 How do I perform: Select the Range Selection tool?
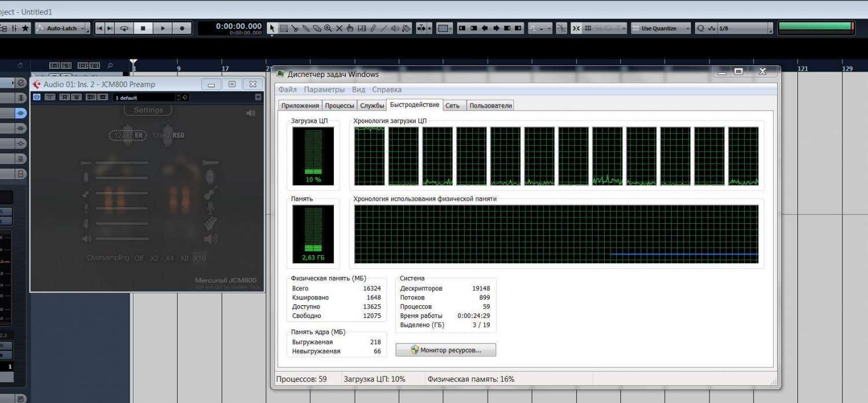(x=284, y=28)
